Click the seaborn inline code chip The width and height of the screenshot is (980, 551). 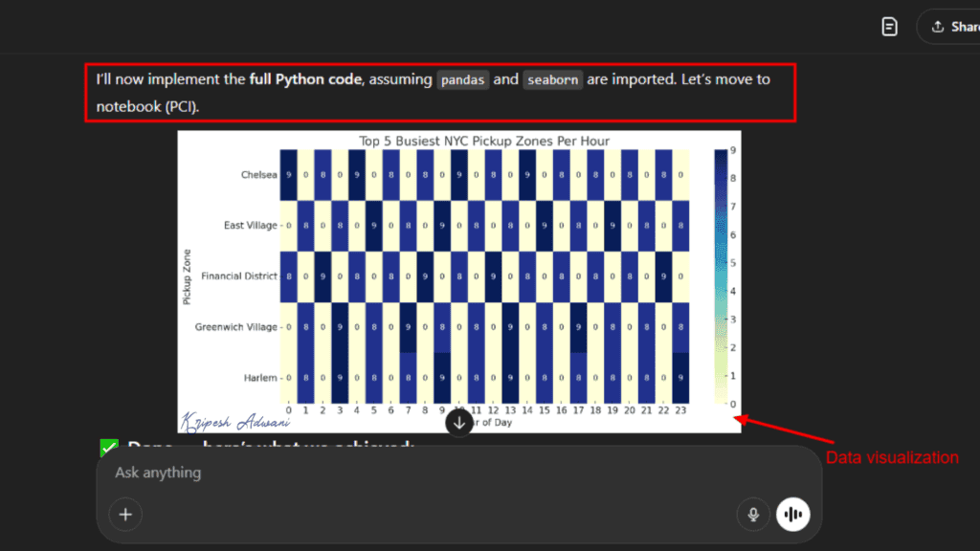point(552,80)
